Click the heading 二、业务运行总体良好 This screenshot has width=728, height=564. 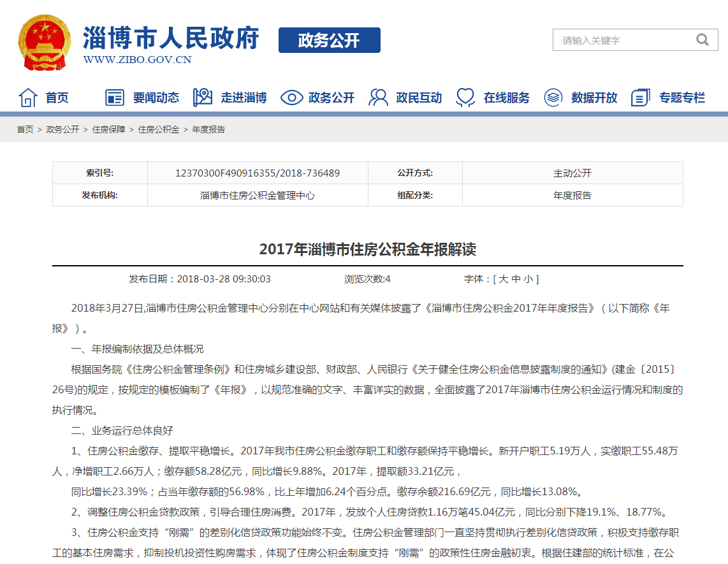pyautogui.click(x=122, y=431)
